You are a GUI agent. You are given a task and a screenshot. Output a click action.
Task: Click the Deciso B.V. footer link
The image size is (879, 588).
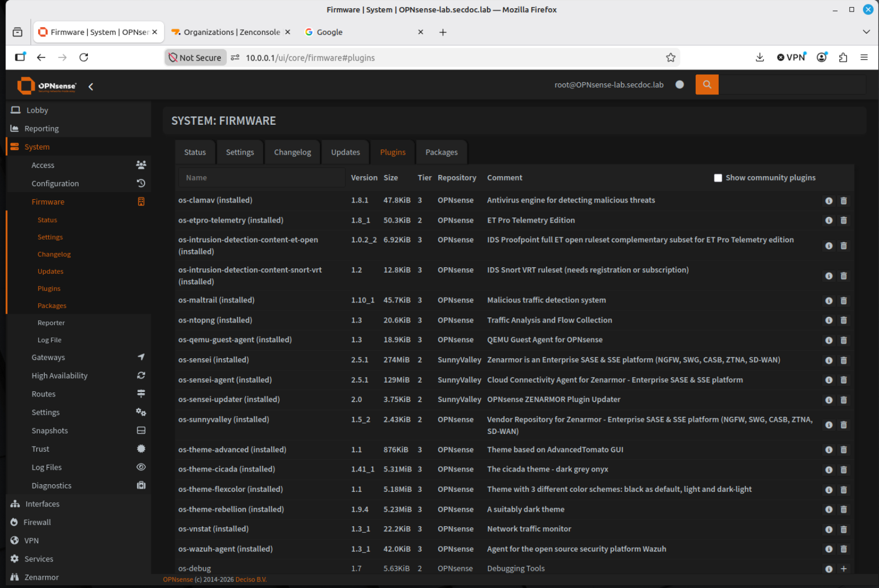click(x=251, y=580)
